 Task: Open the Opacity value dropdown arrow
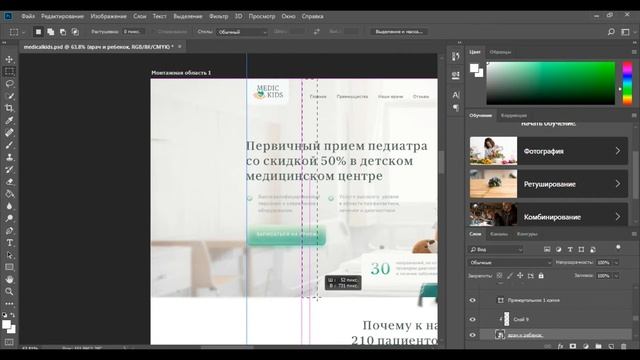[x=616, y=262]
